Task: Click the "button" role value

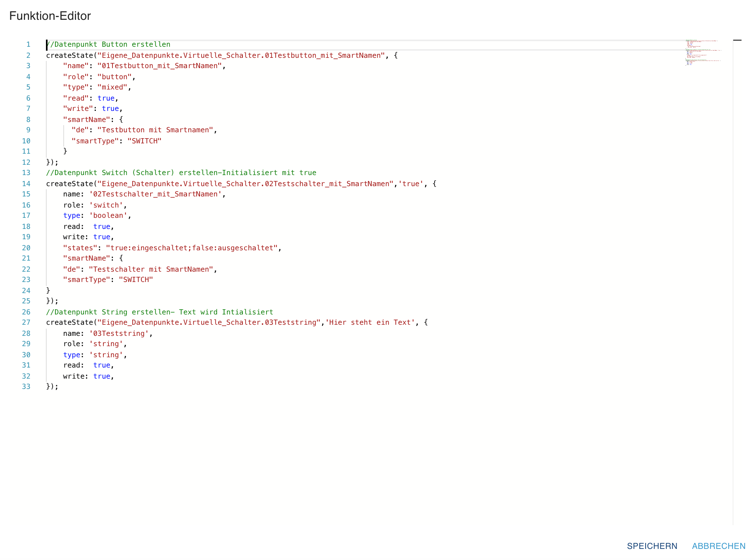Action: [114, 77]
